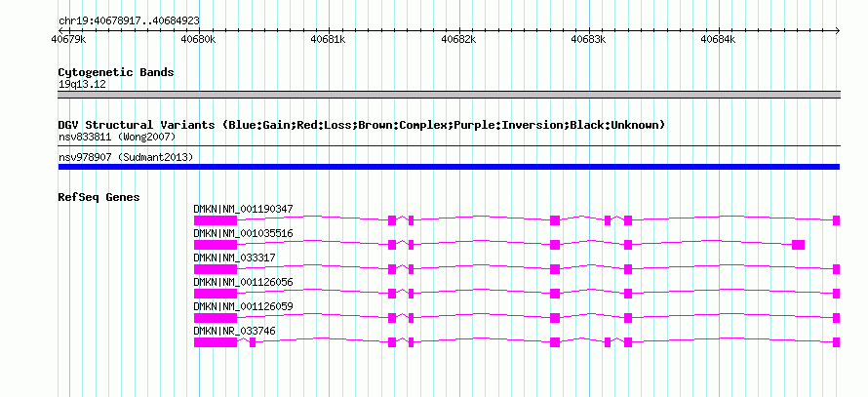868x397 pixels.
Task: Click the gray 19q13.12 cytoband bar
Action: click(x=449, y=95)
